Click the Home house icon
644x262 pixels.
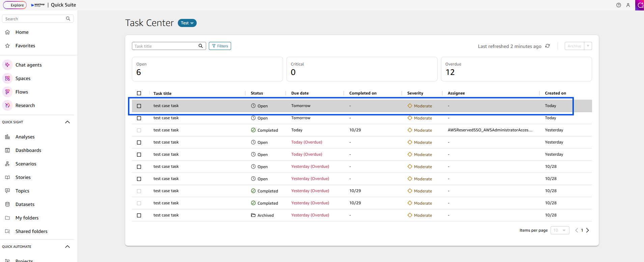pos(7,32)
